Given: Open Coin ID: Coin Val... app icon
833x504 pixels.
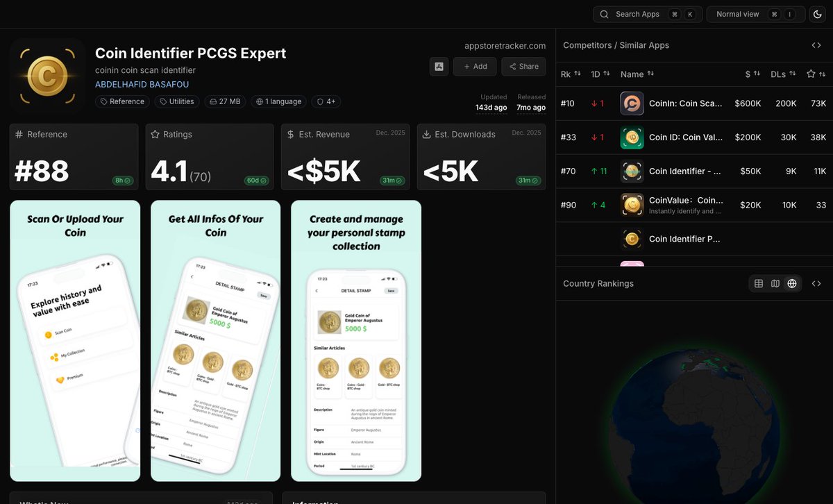Looking at the screenshot, I should click(632, 137).
